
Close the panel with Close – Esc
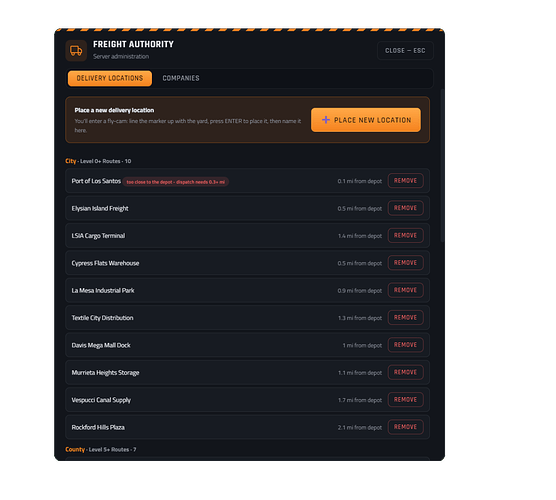click(x=405, y=51)
